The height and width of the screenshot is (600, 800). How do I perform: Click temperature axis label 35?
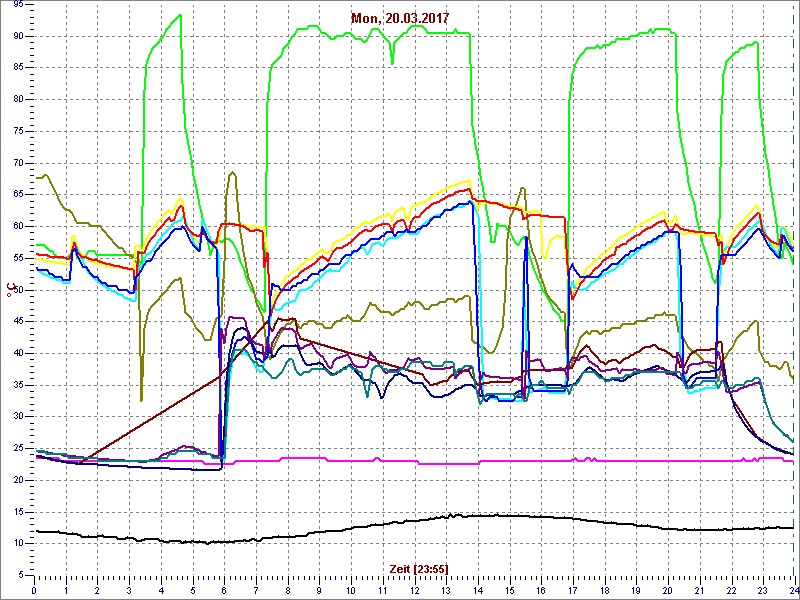click(x=18, y=385)
